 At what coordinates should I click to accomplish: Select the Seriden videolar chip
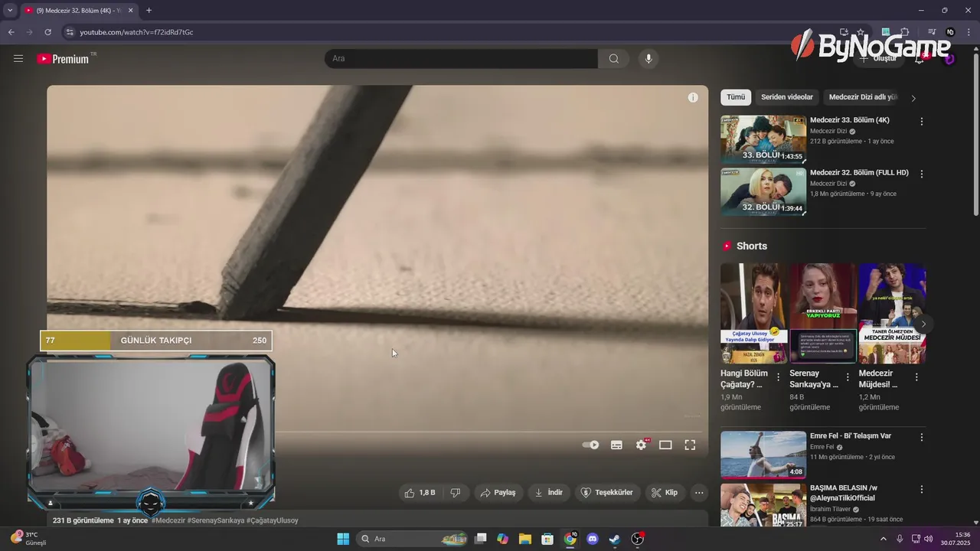787,97
